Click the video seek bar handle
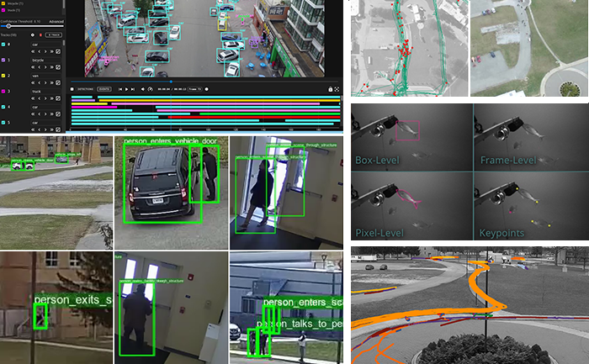Screen dimensions: 589x364 coord(171,82)
